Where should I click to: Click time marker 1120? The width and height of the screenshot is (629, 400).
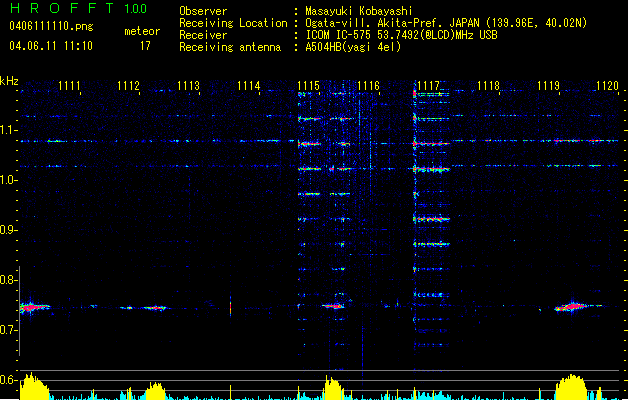pos(607,86)
